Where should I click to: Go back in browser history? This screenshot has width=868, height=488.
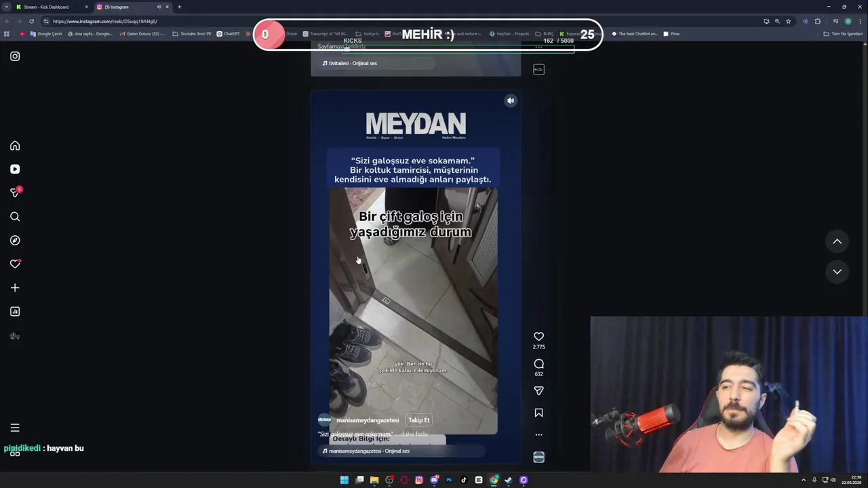click(x=7, y=21)
